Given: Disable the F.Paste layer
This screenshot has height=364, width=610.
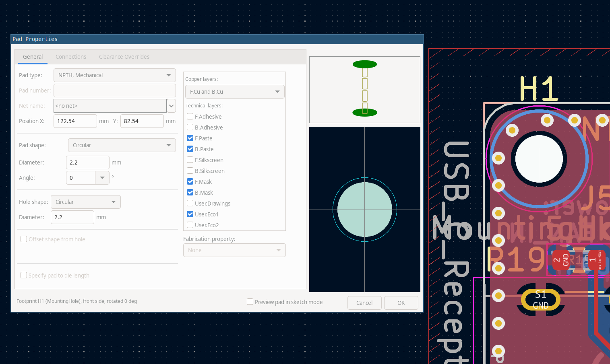Looking at the screenshot, I should [x=190, y=138].
